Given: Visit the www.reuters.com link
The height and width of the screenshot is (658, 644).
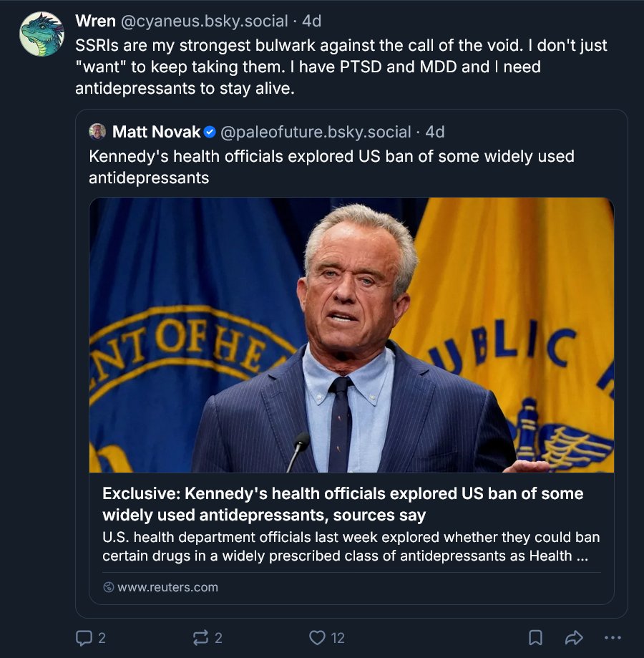Looking at the screenshot, I should 167,587.
